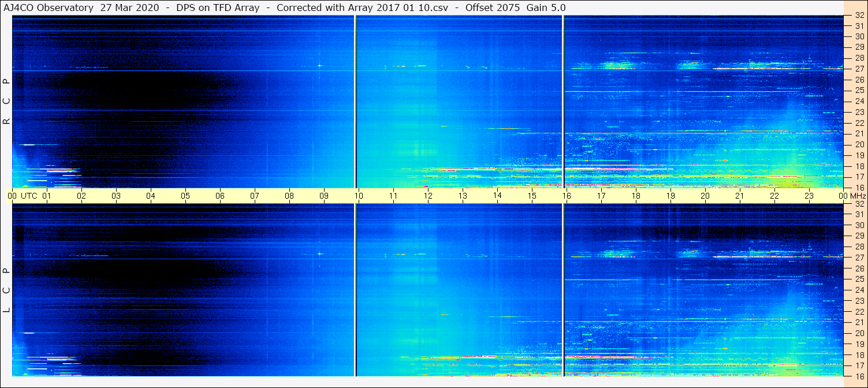Select the 21 MHz label on the LCP scale
The image size is (868, 388).
tap(859, 322)
